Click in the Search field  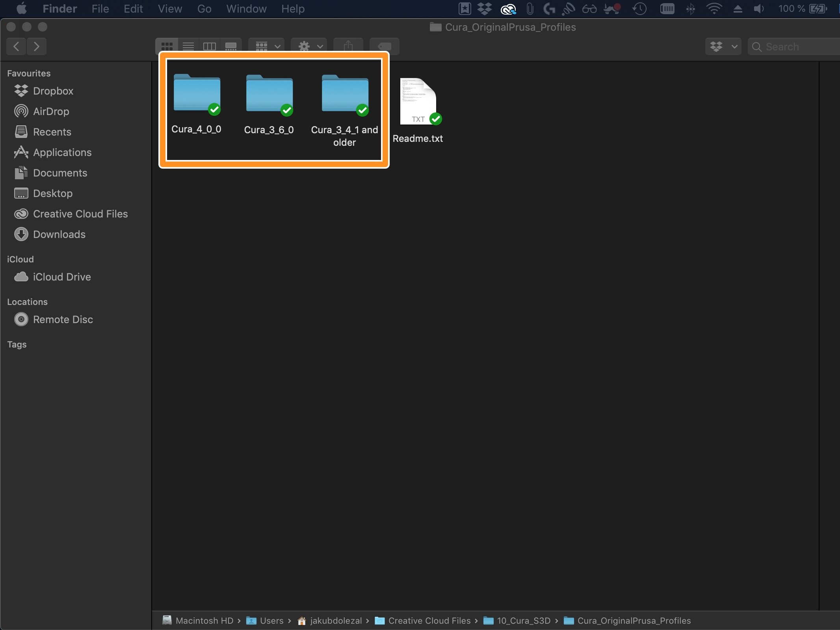(794, 47)
